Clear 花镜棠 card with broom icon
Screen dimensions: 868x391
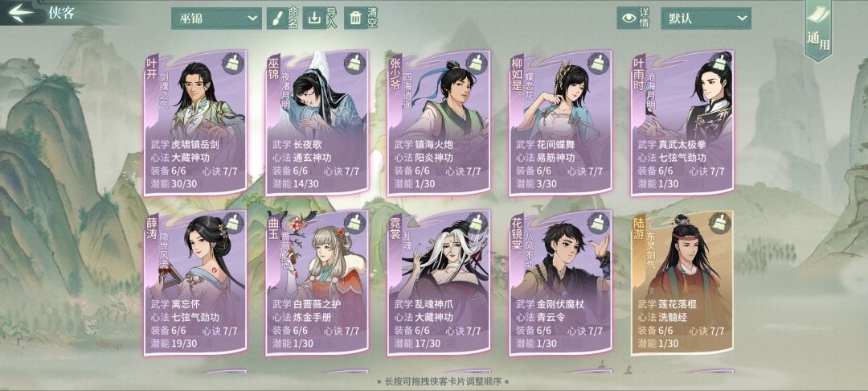[x=599, y=223]
